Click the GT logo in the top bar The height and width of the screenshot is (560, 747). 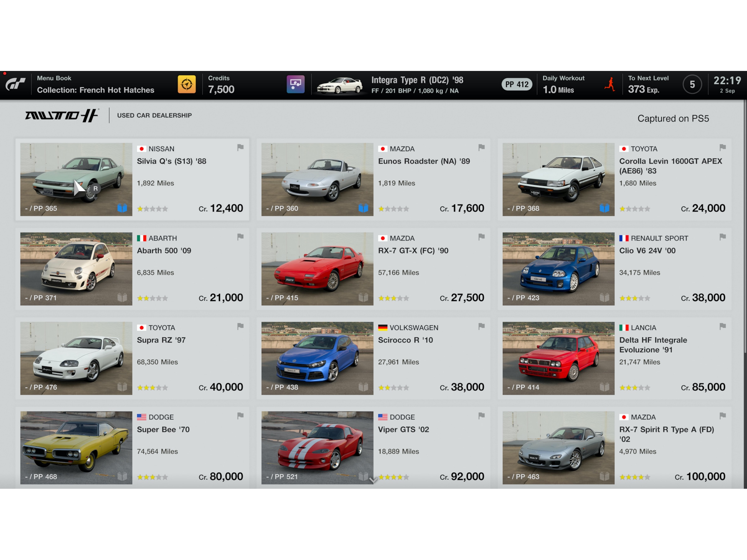pyautogui.click(x=16, y=84)
